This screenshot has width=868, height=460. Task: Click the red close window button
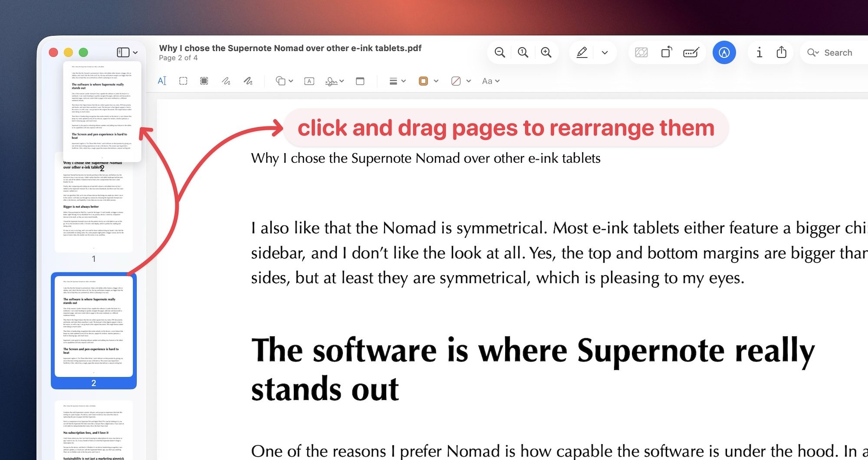(x=53, y=53)
